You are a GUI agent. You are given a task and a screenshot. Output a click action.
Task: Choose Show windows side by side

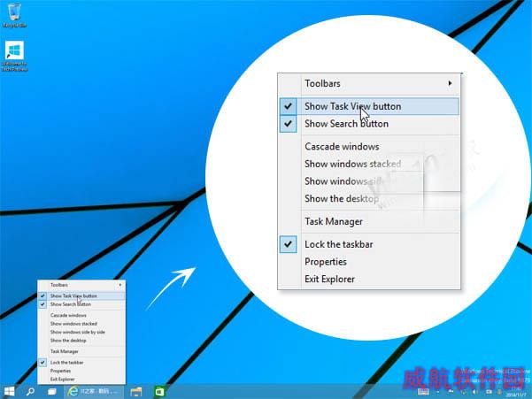point(81,332)
